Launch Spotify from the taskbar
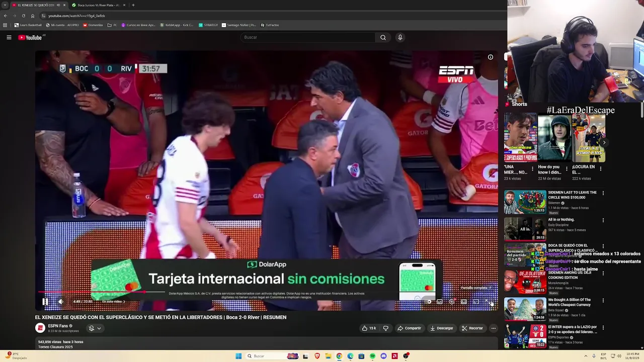 pyautogui.click(x=372, y=356)
